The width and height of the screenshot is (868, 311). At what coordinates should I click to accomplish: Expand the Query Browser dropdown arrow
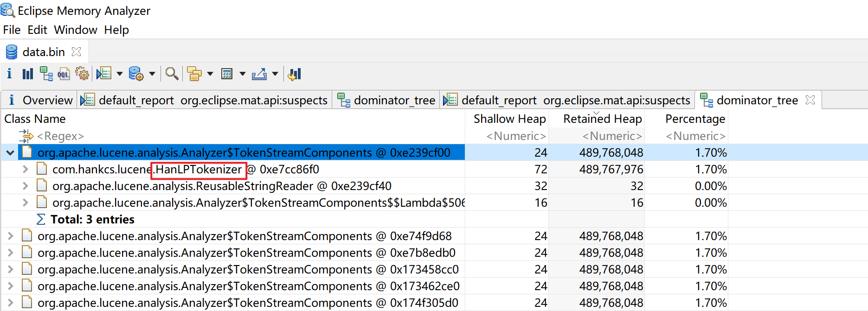(x=152, y=74)
